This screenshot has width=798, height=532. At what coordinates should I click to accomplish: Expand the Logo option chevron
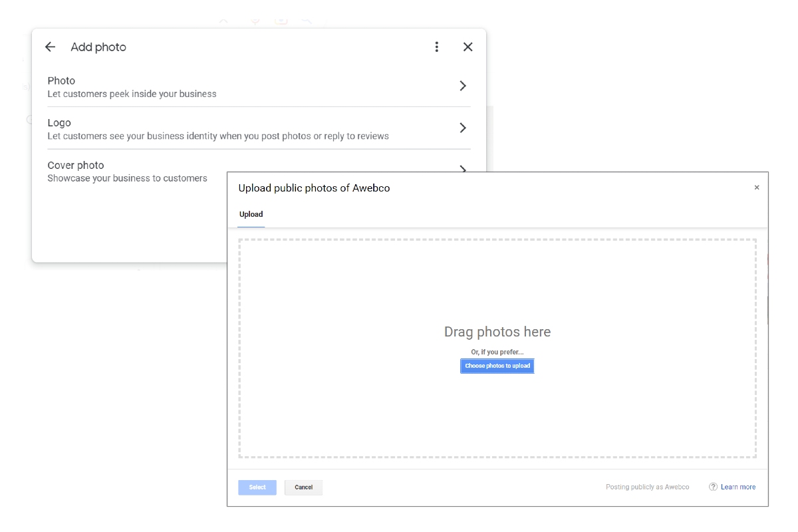tap(463, 128)
